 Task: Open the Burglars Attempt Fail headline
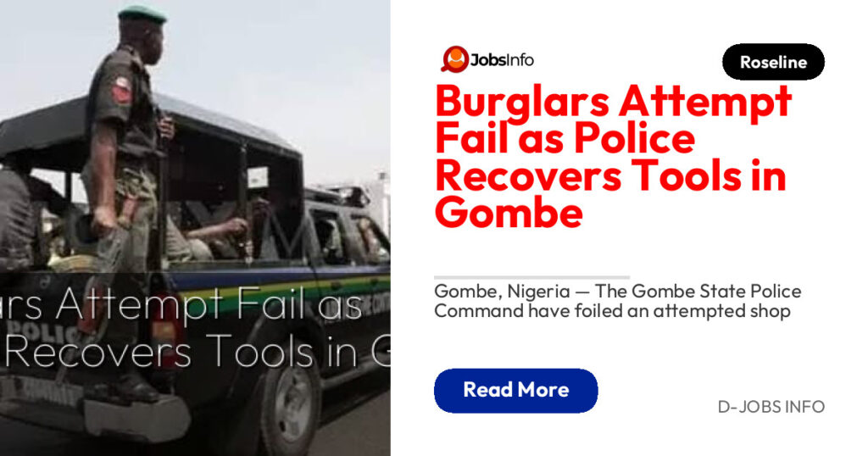click(614, 156)
